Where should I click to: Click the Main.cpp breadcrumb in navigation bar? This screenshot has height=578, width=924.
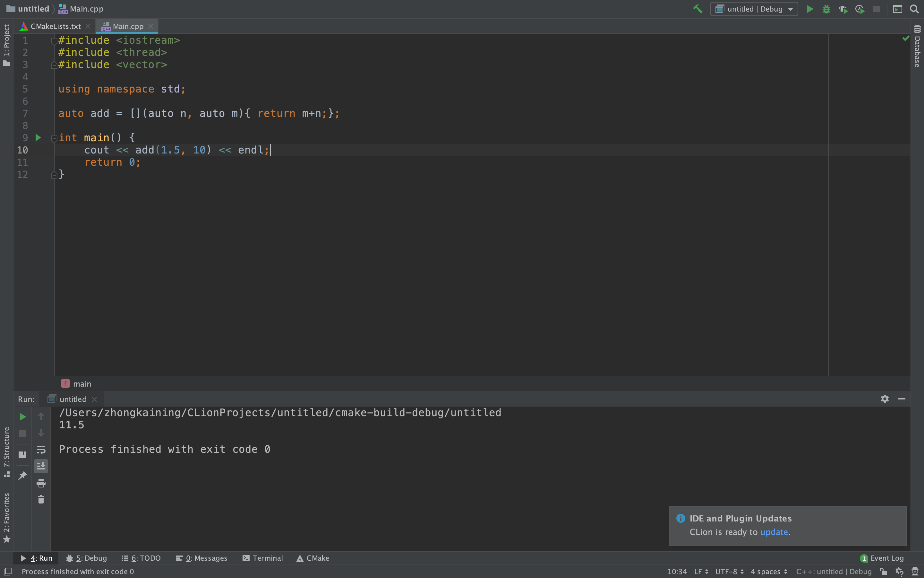point(81,9)
